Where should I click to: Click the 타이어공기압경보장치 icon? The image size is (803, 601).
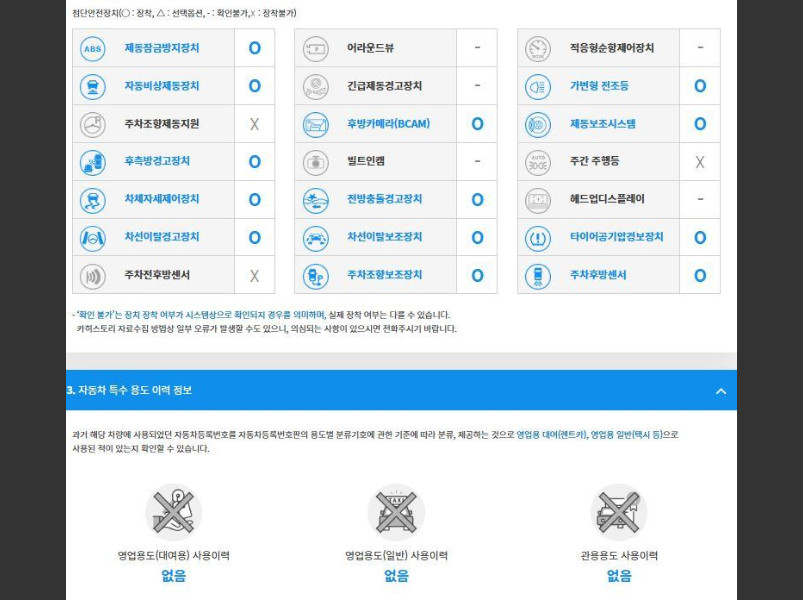(538, 238)
